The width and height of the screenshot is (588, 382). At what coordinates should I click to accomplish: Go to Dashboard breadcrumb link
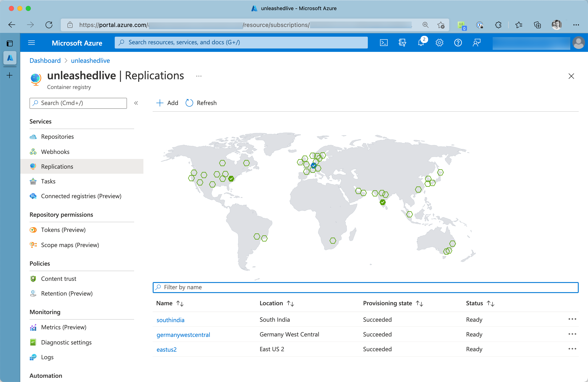[45, 61]
